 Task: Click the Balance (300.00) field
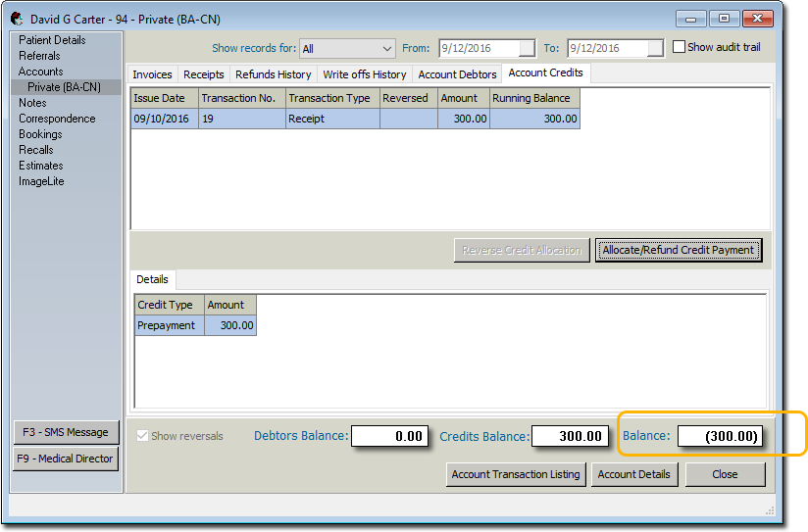[x=720, y=436]
